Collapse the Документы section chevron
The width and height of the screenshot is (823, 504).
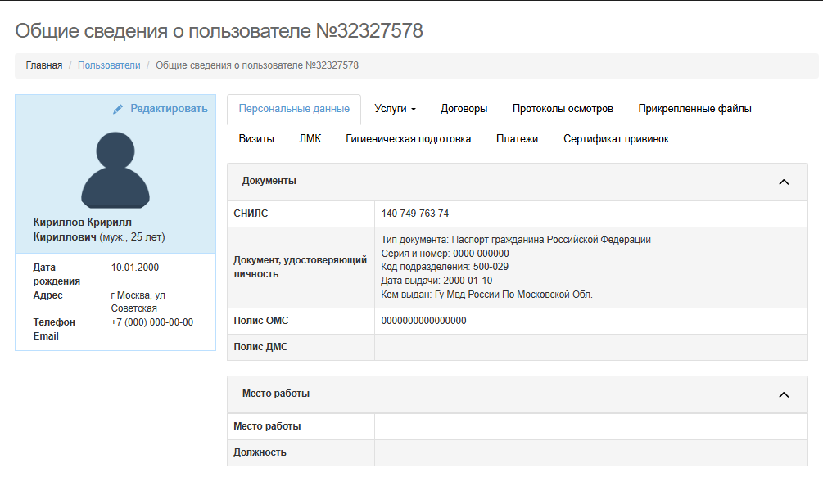783,182
